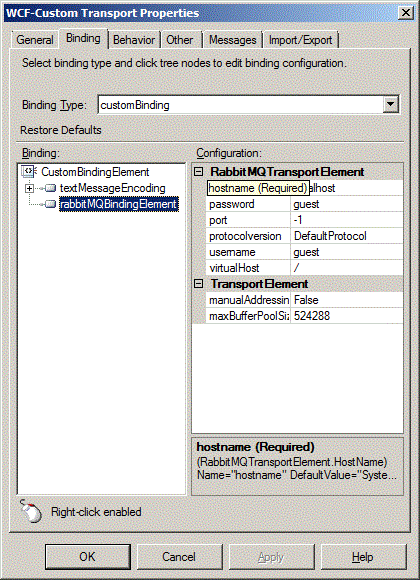Click the hostname (Required) property name

258,188
